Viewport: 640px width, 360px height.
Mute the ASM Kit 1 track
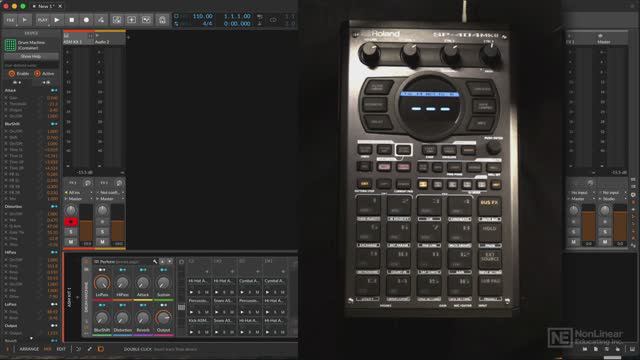tap(71, 242)
